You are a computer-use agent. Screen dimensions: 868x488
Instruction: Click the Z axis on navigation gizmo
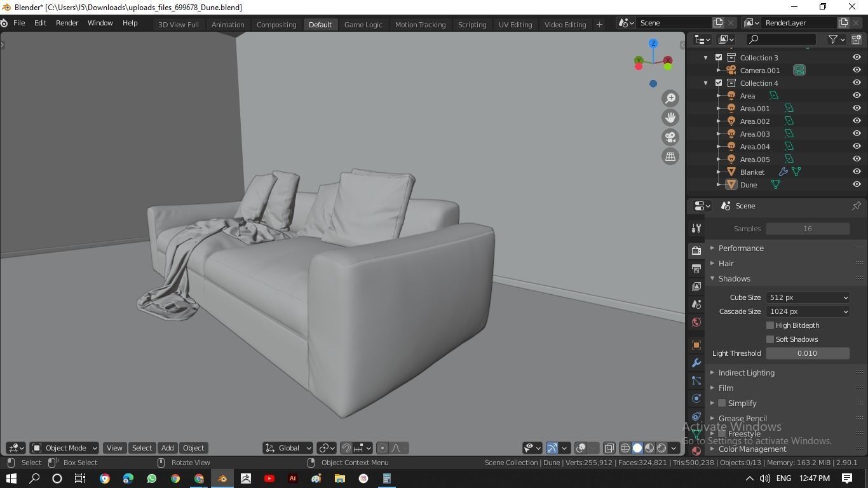653,43
